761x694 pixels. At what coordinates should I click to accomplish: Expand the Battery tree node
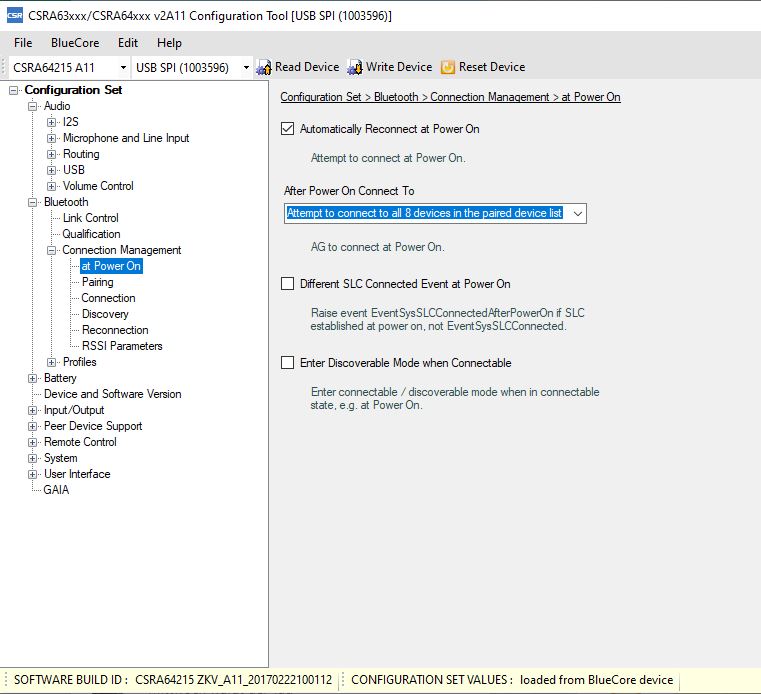33,378
